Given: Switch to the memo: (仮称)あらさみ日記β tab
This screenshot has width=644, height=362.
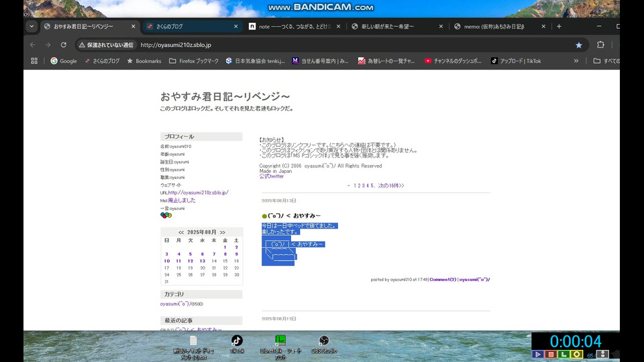Looking at the screenshot, I should [500, 26].
